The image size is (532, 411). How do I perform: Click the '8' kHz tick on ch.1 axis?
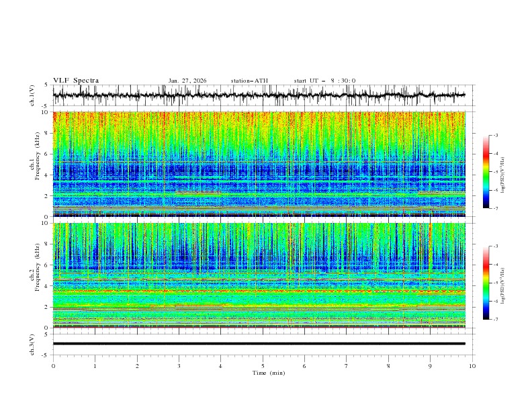point(48,133)
